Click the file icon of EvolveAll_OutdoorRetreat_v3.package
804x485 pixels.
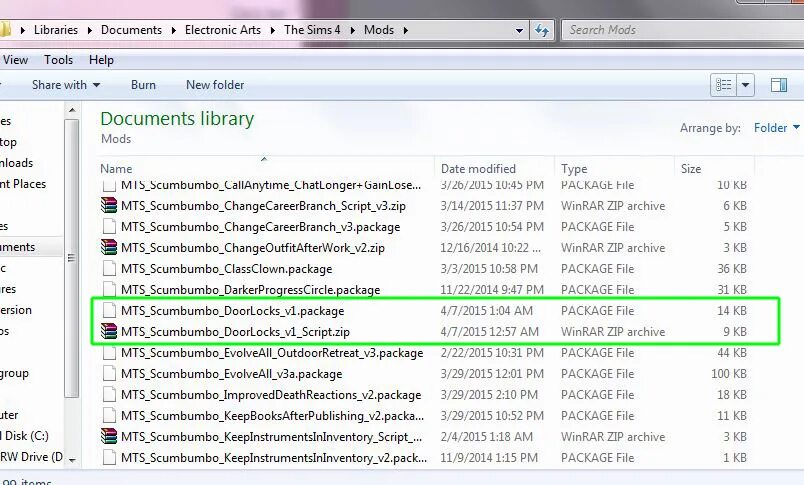tap(109, 353)
